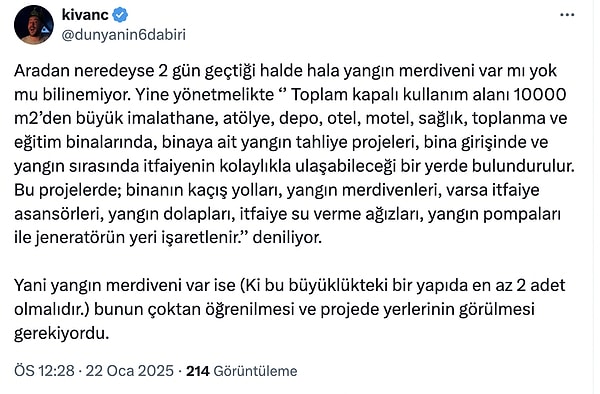Click the line starting 'm2'den büyük imalathane'
This screenshot has width=600, height=394.
click(x=291, y=119)
